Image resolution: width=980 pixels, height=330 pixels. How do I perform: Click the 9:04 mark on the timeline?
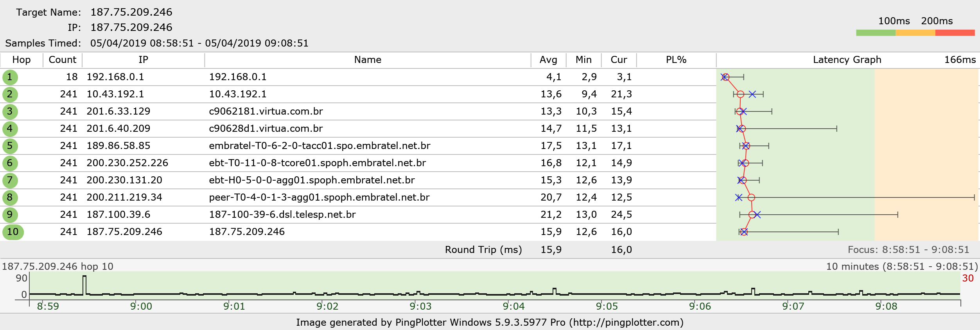(x=513, y=306)
